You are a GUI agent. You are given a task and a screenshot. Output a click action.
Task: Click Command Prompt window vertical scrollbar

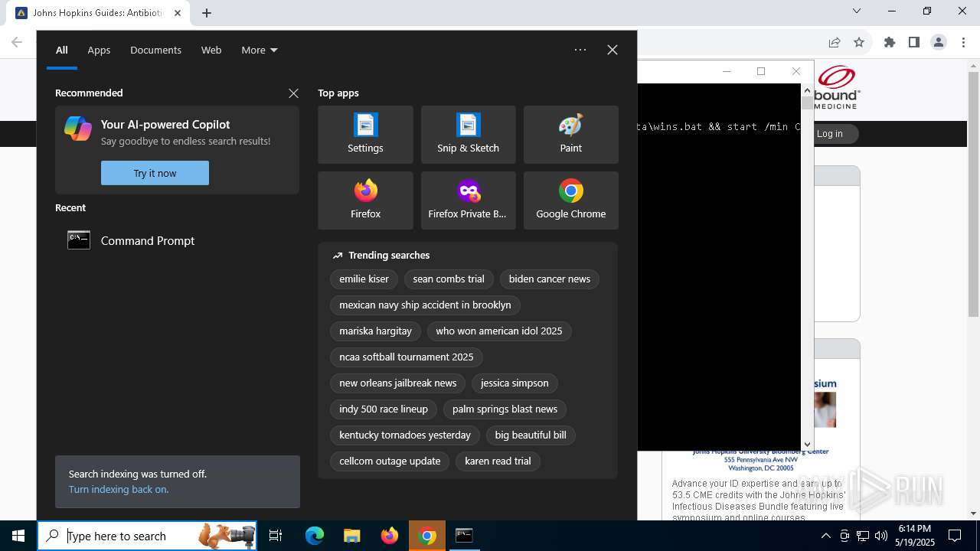[x=807, y=267]
